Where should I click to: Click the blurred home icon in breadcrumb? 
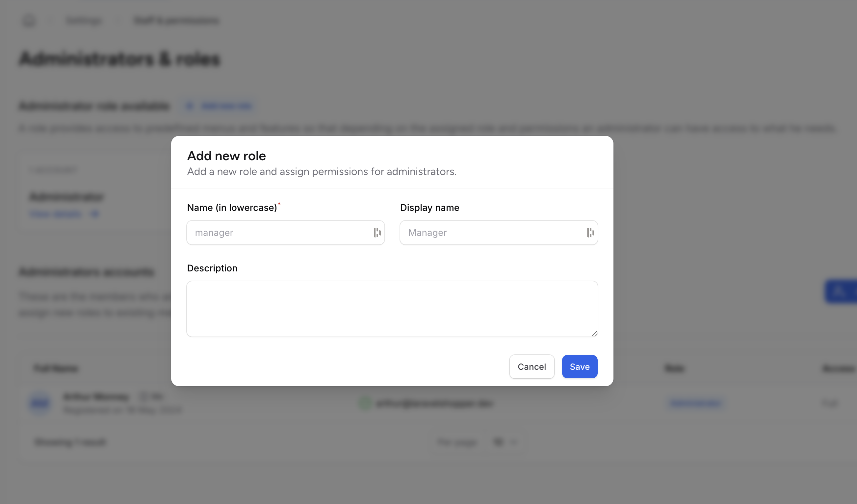click(29, 21)
